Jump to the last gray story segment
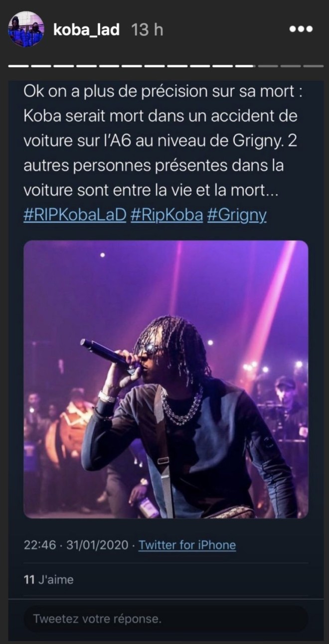Viewport: 329px width, 644px height. click(313, 66)
